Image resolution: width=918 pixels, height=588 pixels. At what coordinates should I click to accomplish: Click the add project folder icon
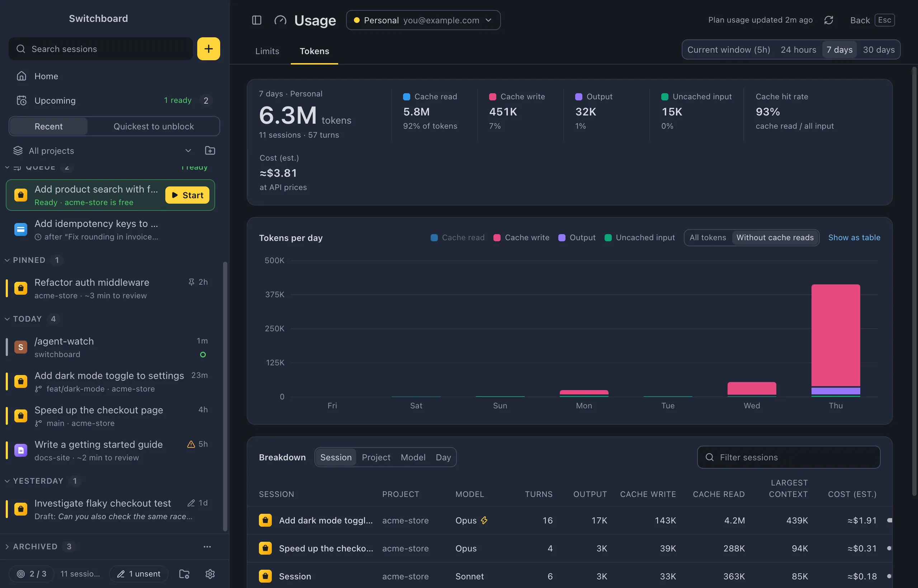click(x=210, y=151)
